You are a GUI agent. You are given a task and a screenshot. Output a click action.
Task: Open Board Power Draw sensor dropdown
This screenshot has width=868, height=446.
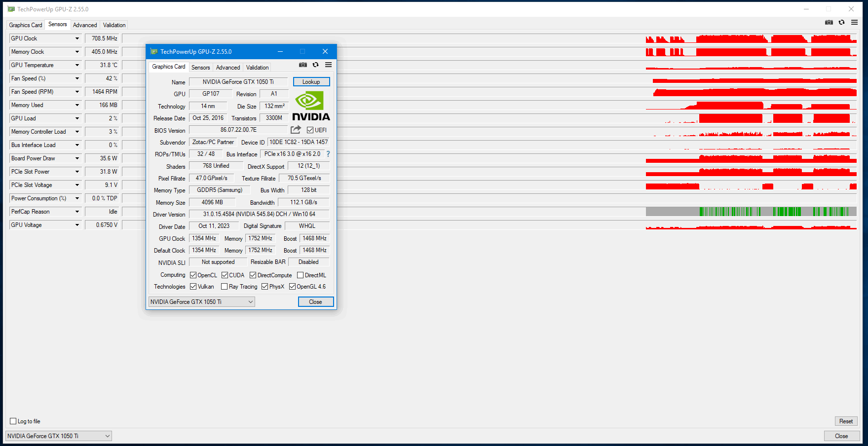coord(77,158)
